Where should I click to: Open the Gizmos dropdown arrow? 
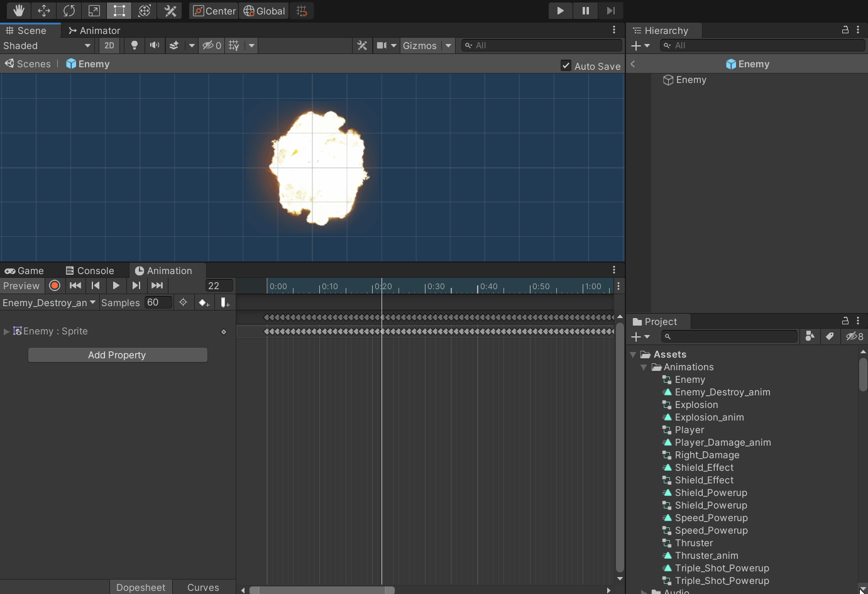coord(448,45)
